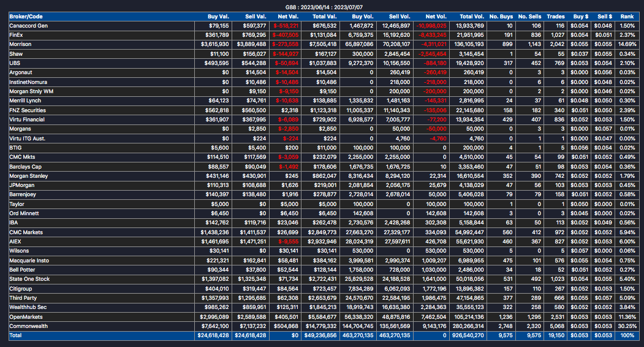Sort by the Trades column header
Screen dimensions: 644x347
[x=555, y=17]
